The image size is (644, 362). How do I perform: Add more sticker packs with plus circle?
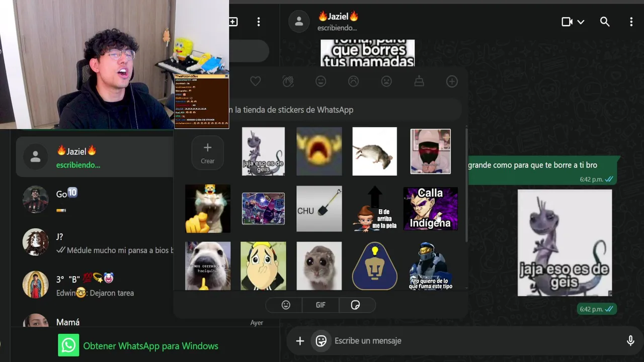pyautogui.click(x=452, y=81)
